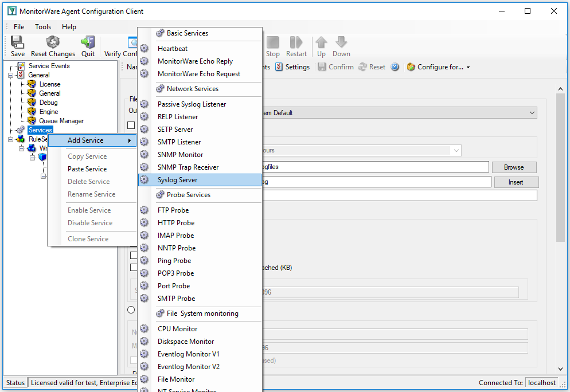Toggle the checkbox below the Ou label
This screenshot has height=392, width=570.
coord(131,126)
